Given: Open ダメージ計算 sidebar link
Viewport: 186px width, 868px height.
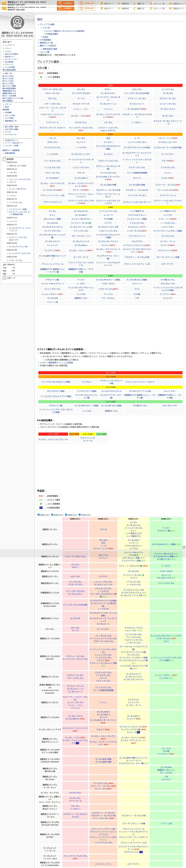Looking at the screenshot, I should (10, 116).
